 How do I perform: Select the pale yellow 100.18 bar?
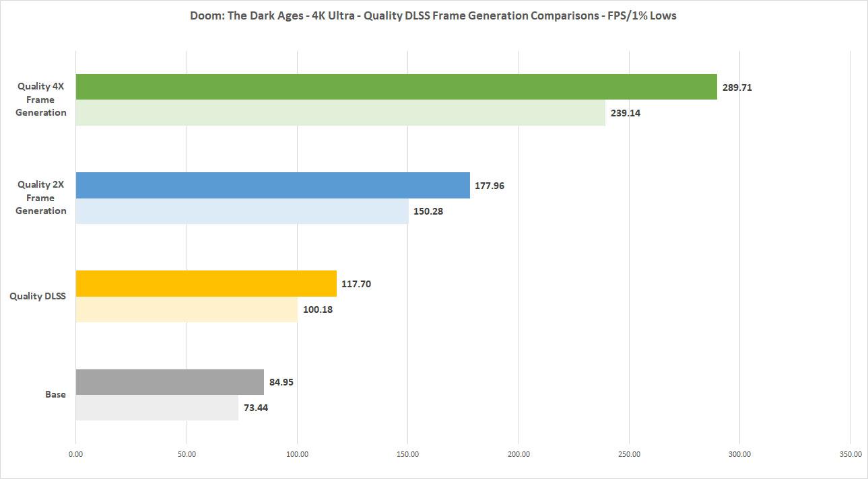187,309
